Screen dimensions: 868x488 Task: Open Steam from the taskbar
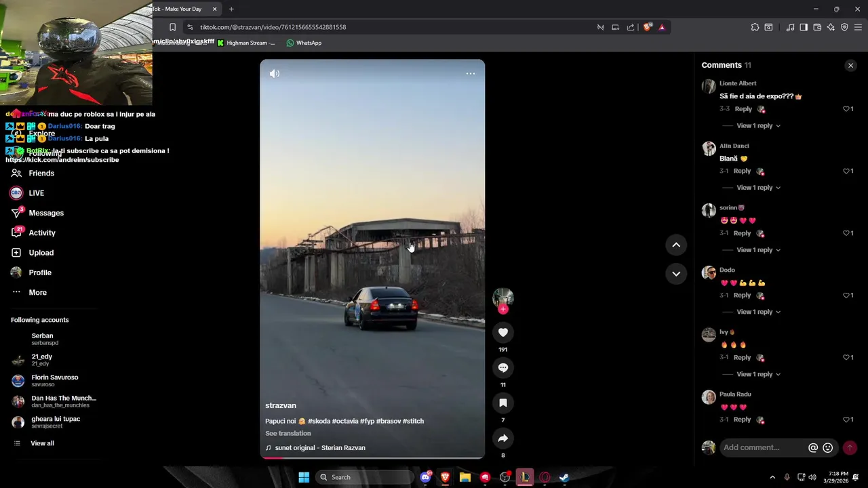(x=564, y=477)
